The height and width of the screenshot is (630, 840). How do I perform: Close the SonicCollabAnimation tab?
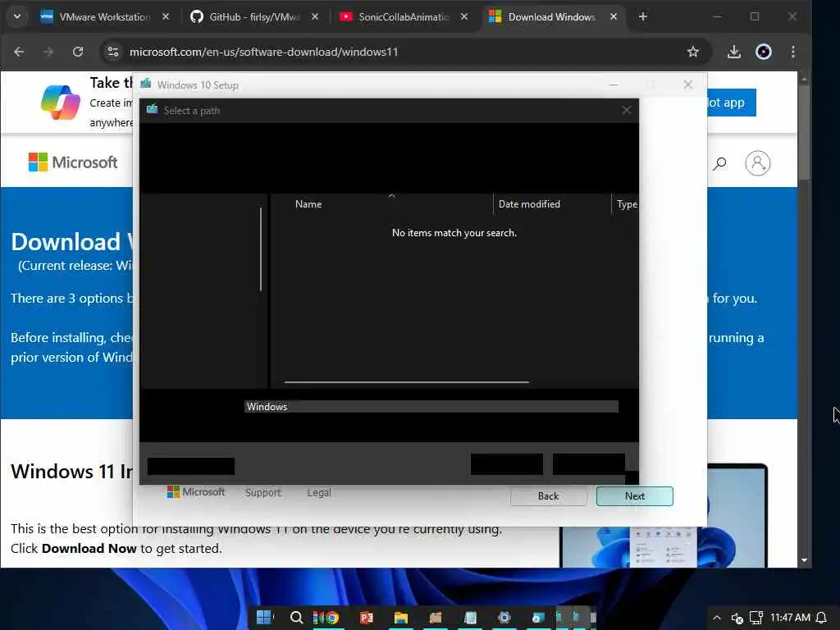pos(464,16)
